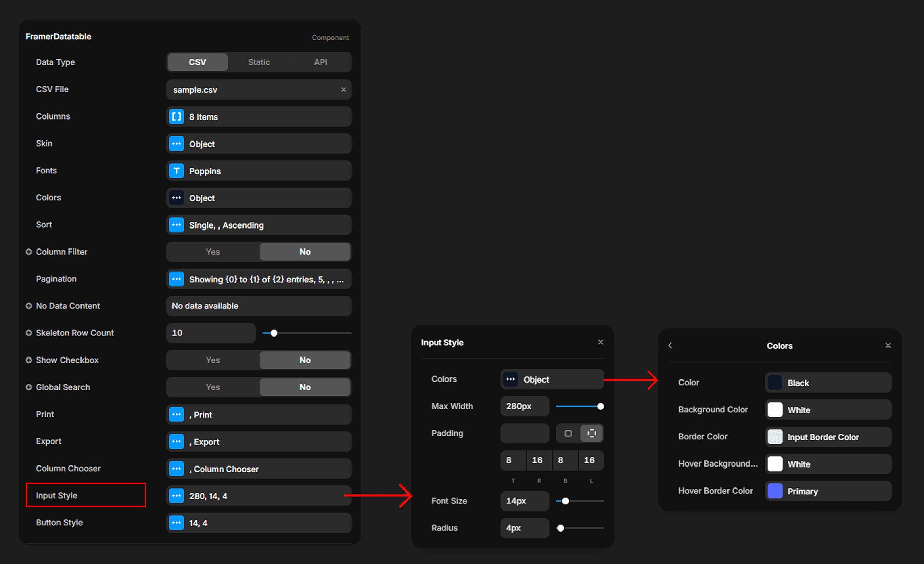924x564 pixels.
Task: Click the Columns array bracket icon
Action: pos(176,117)
